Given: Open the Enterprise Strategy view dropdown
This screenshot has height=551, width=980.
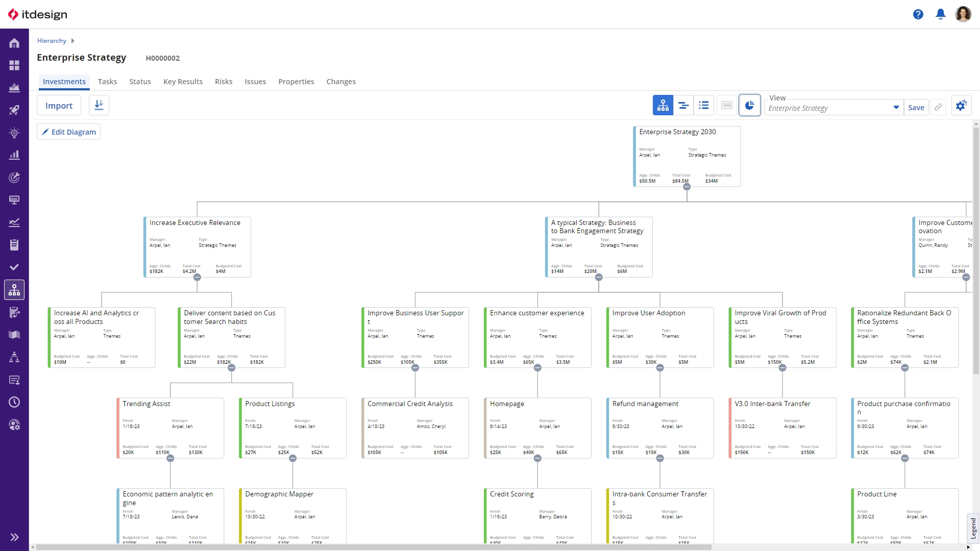Looking at the screenshot, I should [x=896, y=108].
